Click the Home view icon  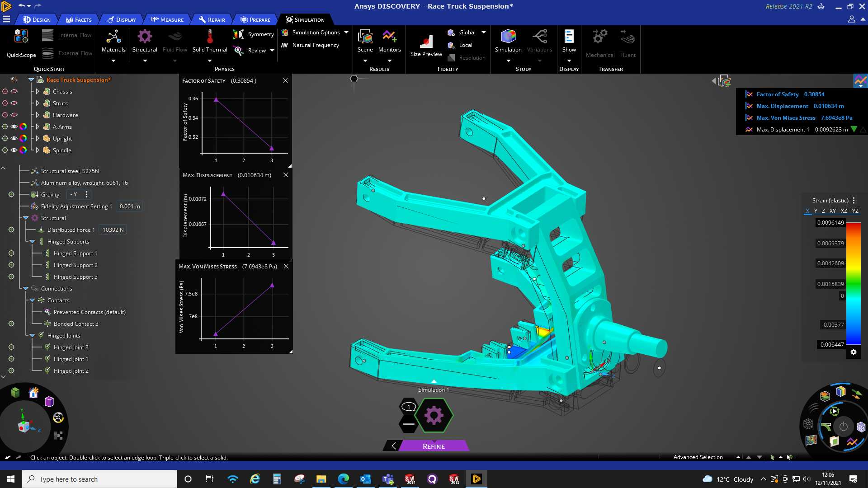[x=33, y=393]
